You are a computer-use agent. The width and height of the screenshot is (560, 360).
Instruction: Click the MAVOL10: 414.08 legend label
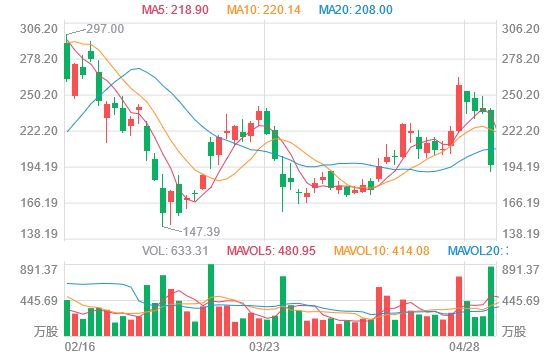[x=381, y=251]
